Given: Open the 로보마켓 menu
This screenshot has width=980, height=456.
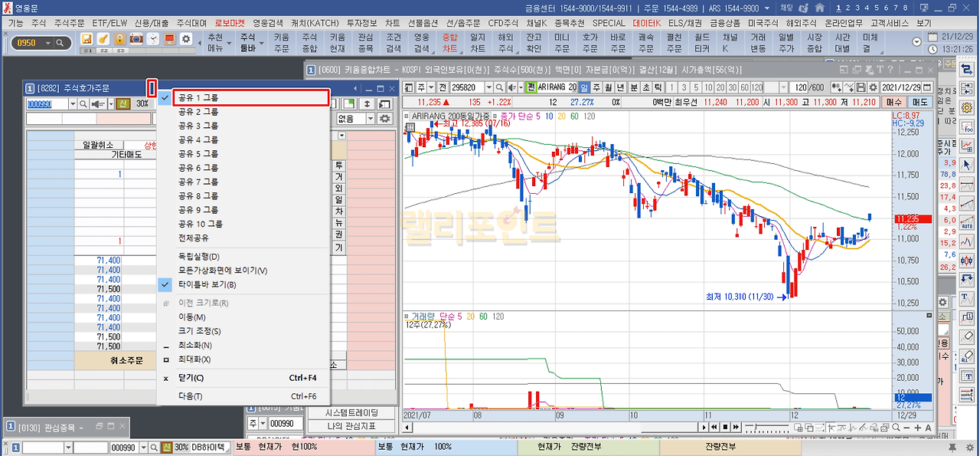Looking at the screenshot, I should 233,23.
